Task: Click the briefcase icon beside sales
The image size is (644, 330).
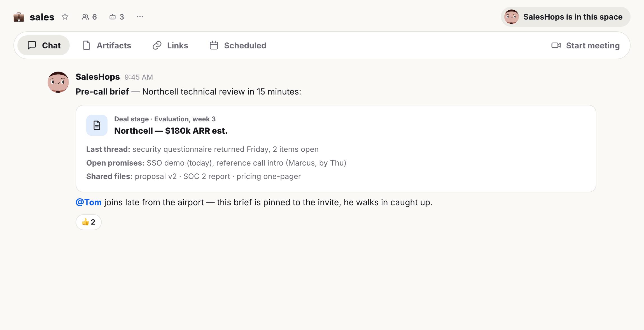Action: [19, 17]
